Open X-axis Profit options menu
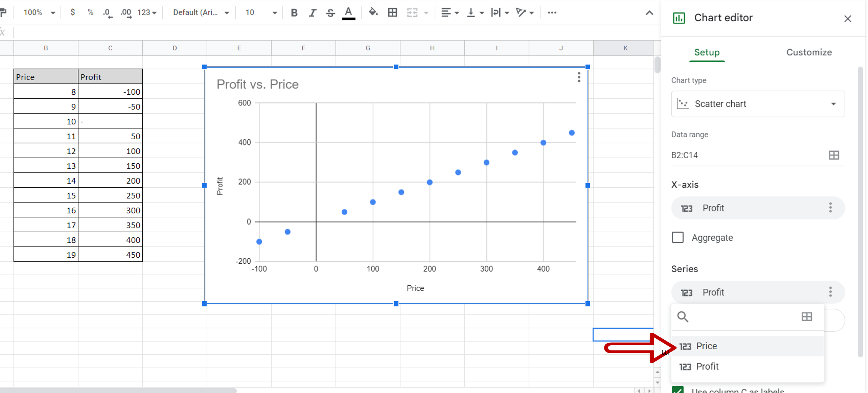The width and height of the screenshot is (868, 393). [830, 208]
